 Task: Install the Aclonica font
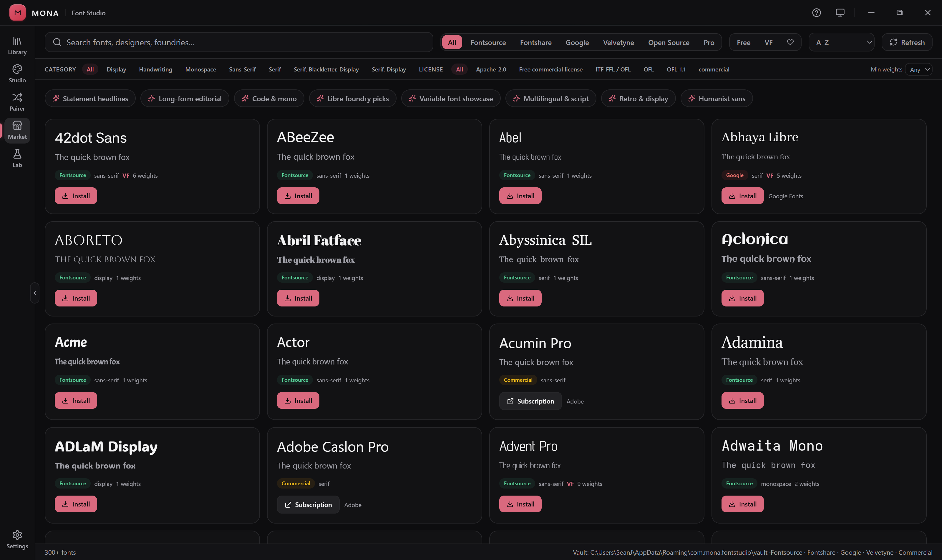[742, 298]
